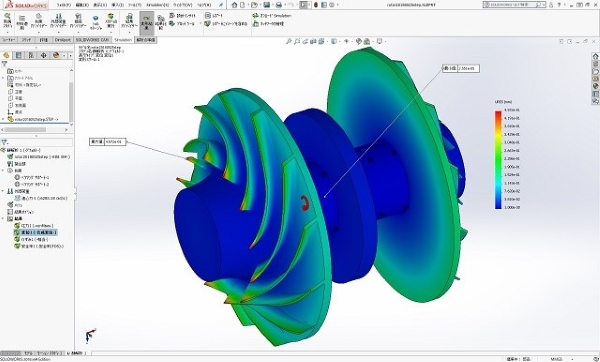
Task: Open the DisplayManager colored sphere tab icon
Action: [56, 55]
